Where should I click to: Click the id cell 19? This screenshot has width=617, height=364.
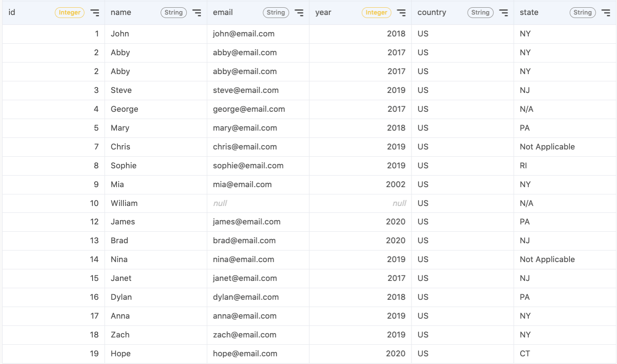[x=54, y=354]
